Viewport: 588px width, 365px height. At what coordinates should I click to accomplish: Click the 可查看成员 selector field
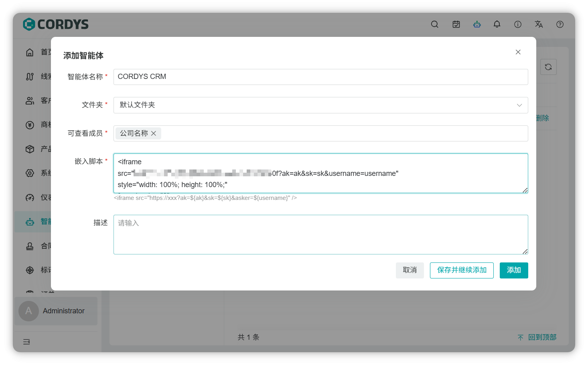click(x=320, y=133)
